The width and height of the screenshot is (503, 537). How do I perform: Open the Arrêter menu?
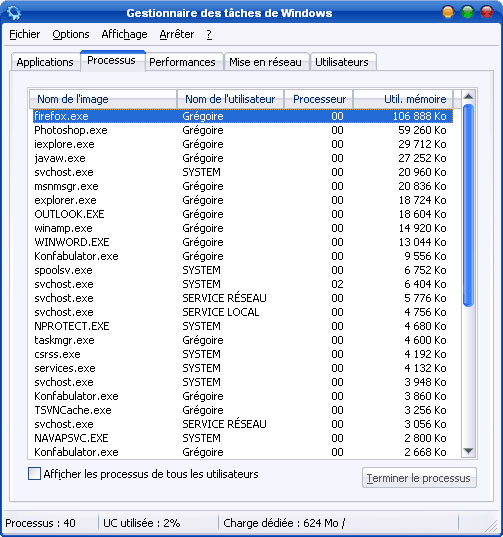177,34
